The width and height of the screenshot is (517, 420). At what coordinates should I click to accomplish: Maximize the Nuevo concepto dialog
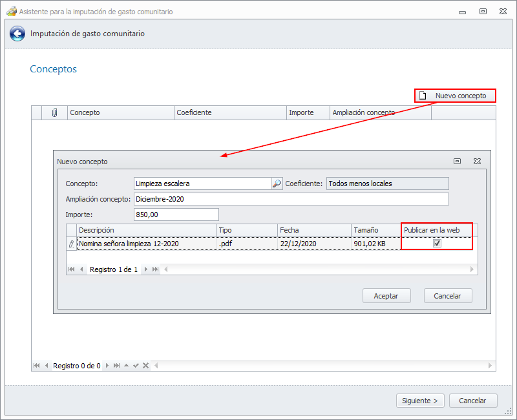click(457, 161)
